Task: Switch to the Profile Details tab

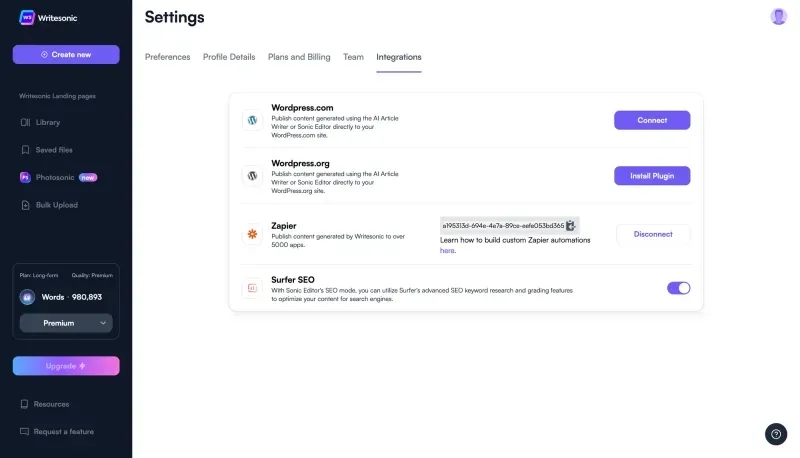Action: (x=229, y=57)
